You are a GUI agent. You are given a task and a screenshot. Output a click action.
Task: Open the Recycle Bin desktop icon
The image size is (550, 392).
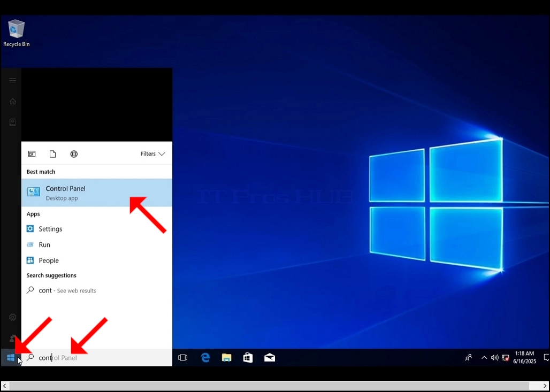[x=16, y=33]
